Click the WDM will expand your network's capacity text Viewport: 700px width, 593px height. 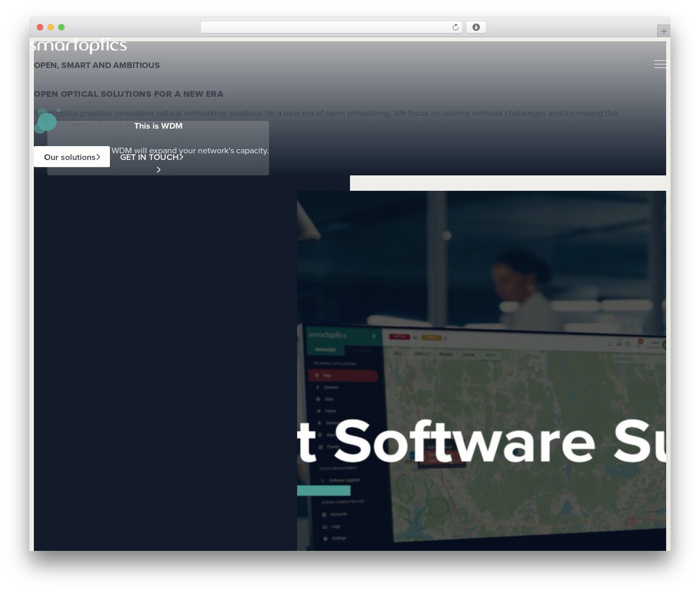(x=190, y=150)
